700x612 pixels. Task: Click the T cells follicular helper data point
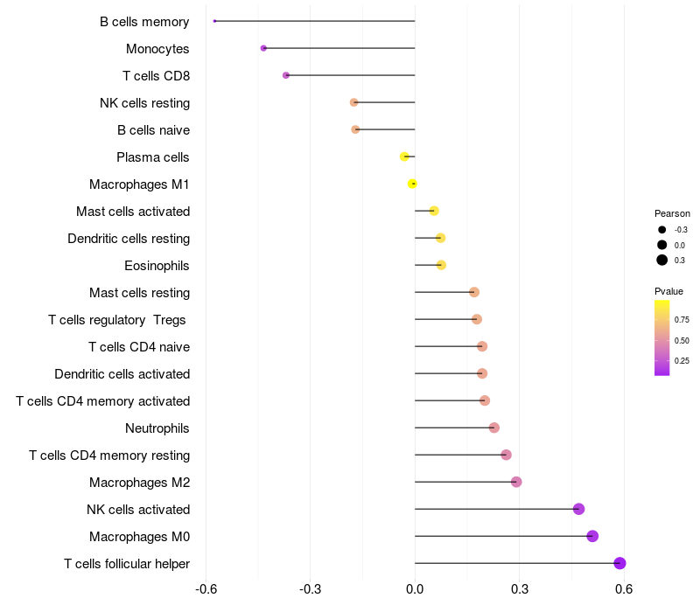[619, 563]
